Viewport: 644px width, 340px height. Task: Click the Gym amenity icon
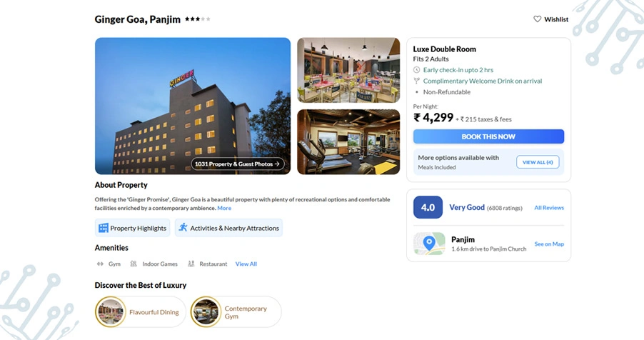tap(100, 264)
